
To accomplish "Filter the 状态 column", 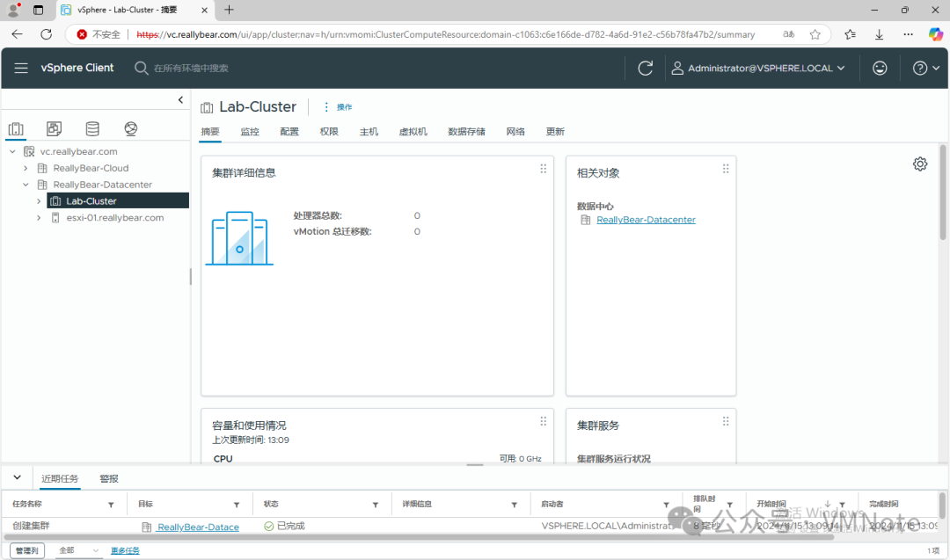I will [x=376, y=505].
